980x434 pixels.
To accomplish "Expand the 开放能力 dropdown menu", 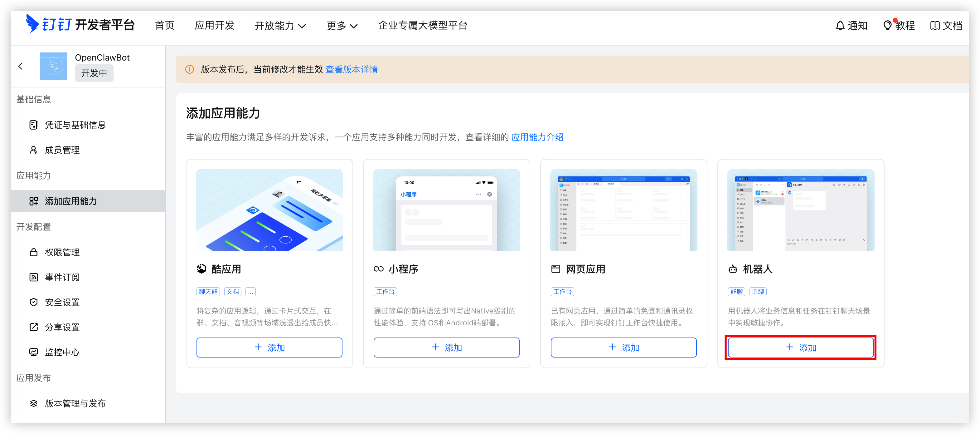I will click(x=280, y=26).
